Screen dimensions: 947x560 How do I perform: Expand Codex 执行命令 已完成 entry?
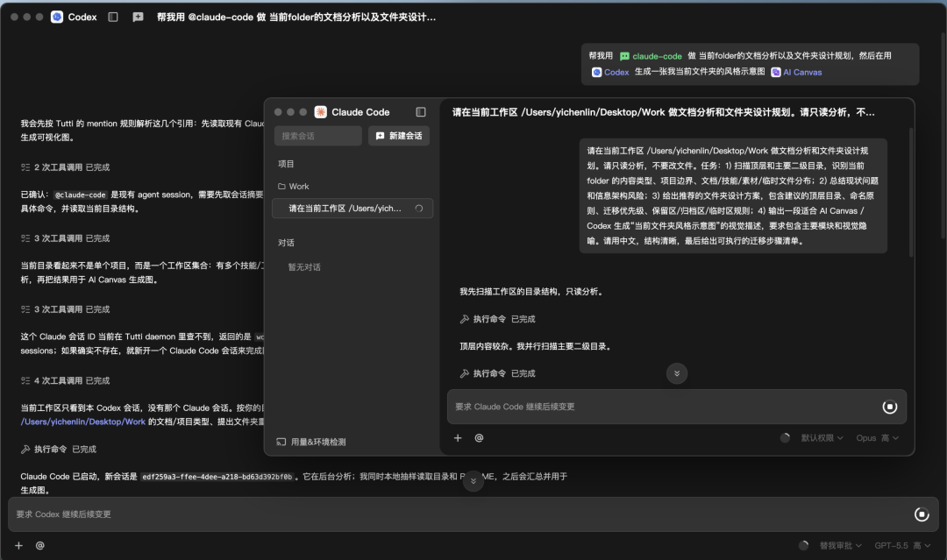(59, 449)
